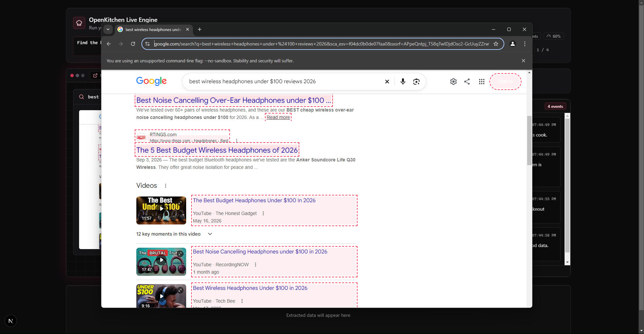Screen dimensions: 644x334
Task: Open Chrome profile avatar menu
Action: pyautogui.click(x=513, y=44)
